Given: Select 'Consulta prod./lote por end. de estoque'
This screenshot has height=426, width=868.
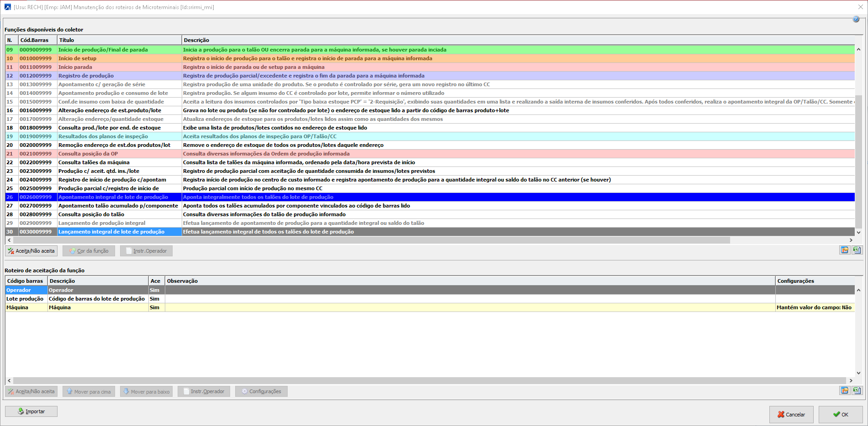Looking at the screenshot, I should [430, 128].
